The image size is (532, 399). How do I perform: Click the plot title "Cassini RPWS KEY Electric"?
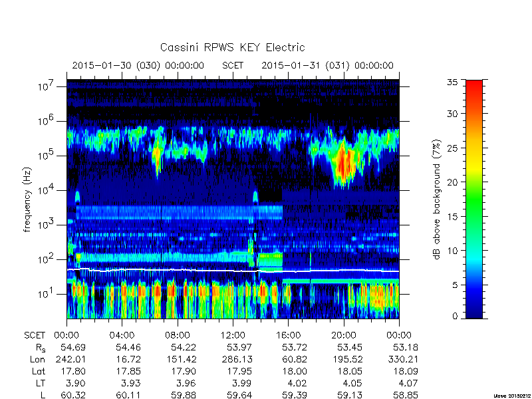tap(232, 47)
